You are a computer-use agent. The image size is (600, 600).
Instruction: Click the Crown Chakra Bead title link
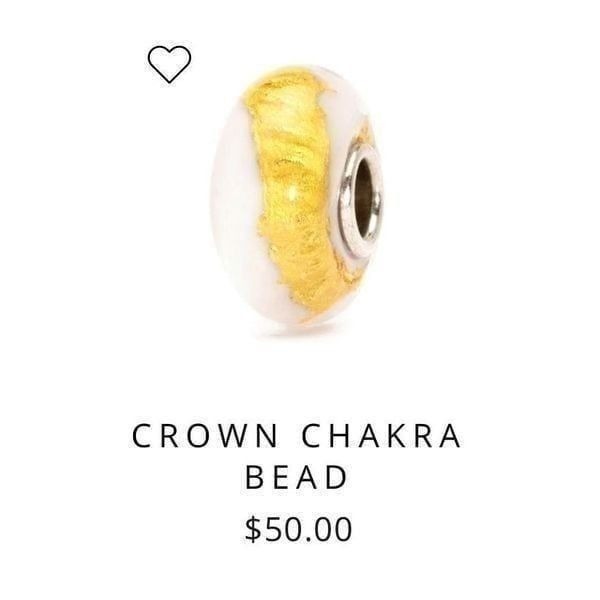297,456
